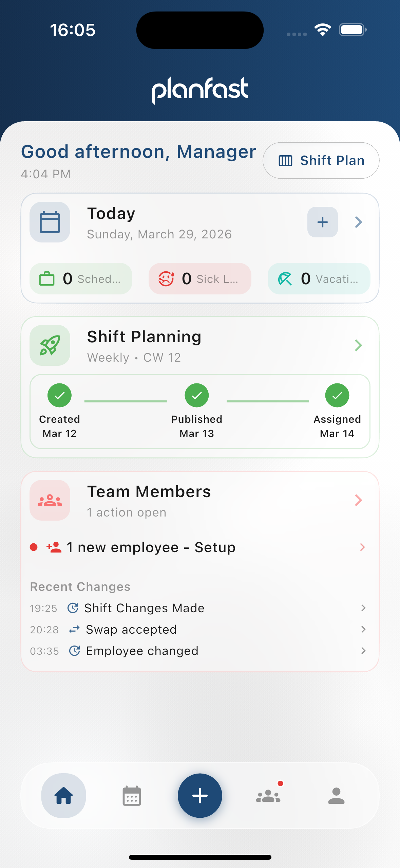The height and width of the screenshot is (868, 400).
Task: Tap the home icon in bottom navigation
Action: [x=64, y=796]
